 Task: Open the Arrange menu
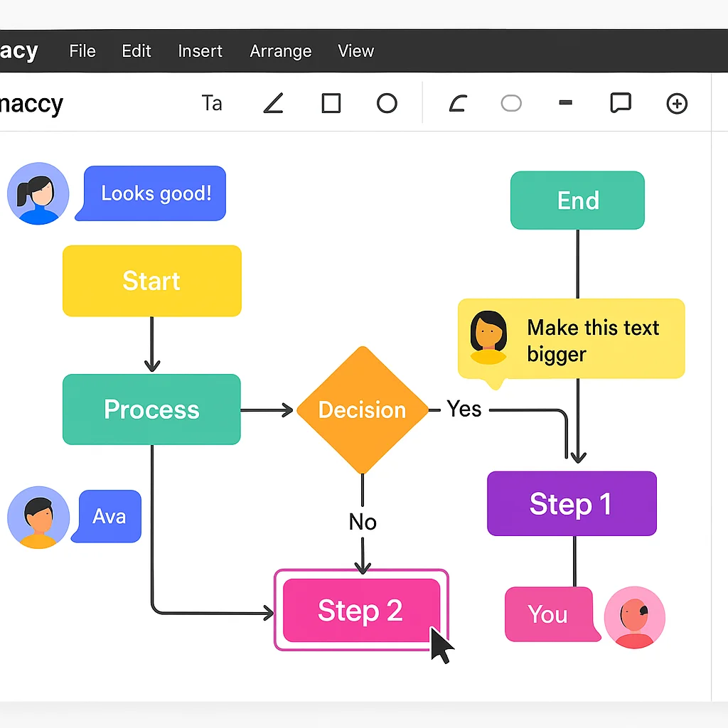280,50
